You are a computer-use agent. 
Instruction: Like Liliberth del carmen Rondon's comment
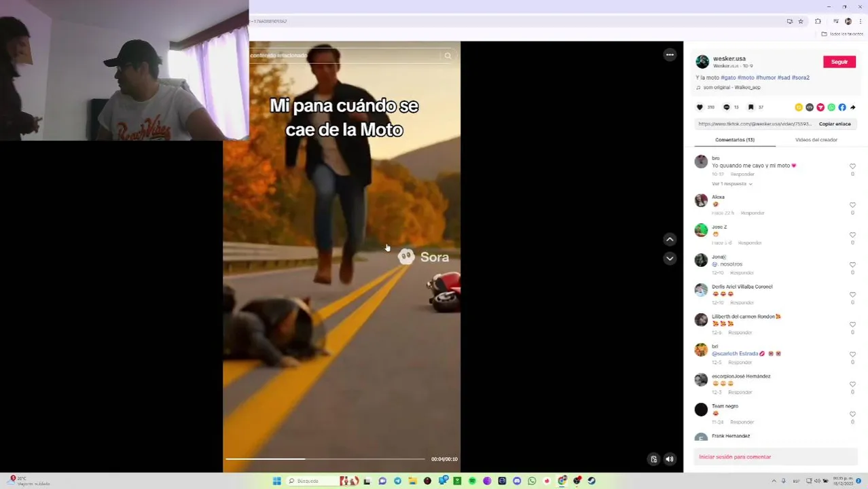pyautogui.click(x=852, y=325)
